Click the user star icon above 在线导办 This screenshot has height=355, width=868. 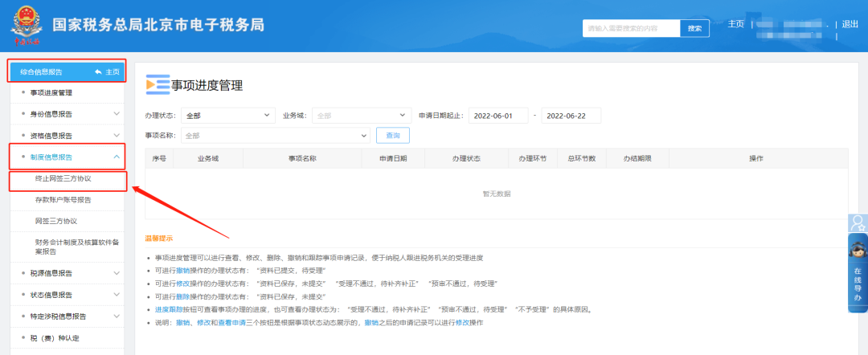858,222
